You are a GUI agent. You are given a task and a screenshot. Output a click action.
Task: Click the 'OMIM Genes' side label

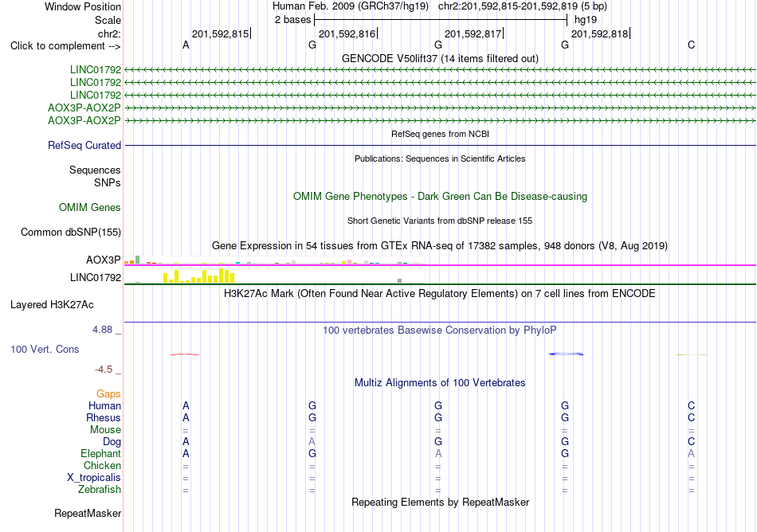point(89,207)
